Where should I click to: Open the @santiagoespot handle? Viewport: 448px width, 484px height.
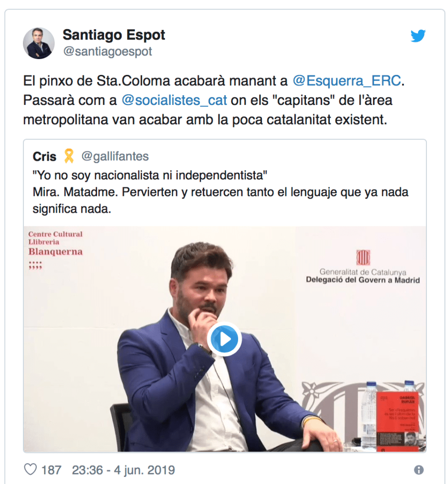coord(107,52)
